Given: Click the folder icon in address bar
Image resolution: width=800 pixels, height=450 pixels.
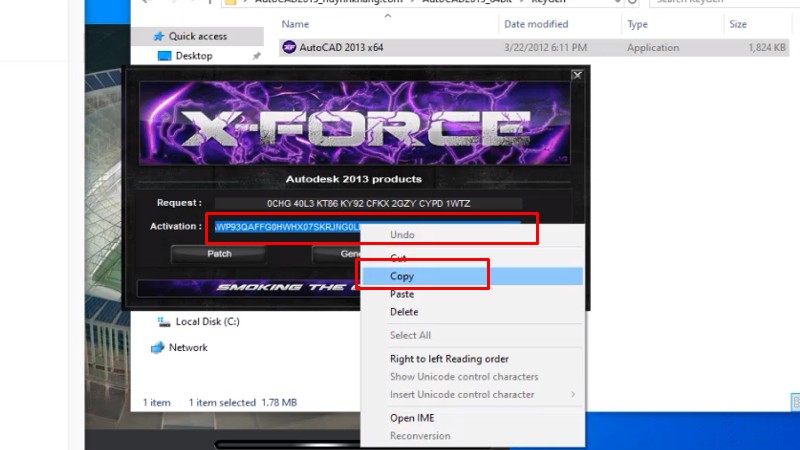Looking at the screenshot, I should 232,4.
